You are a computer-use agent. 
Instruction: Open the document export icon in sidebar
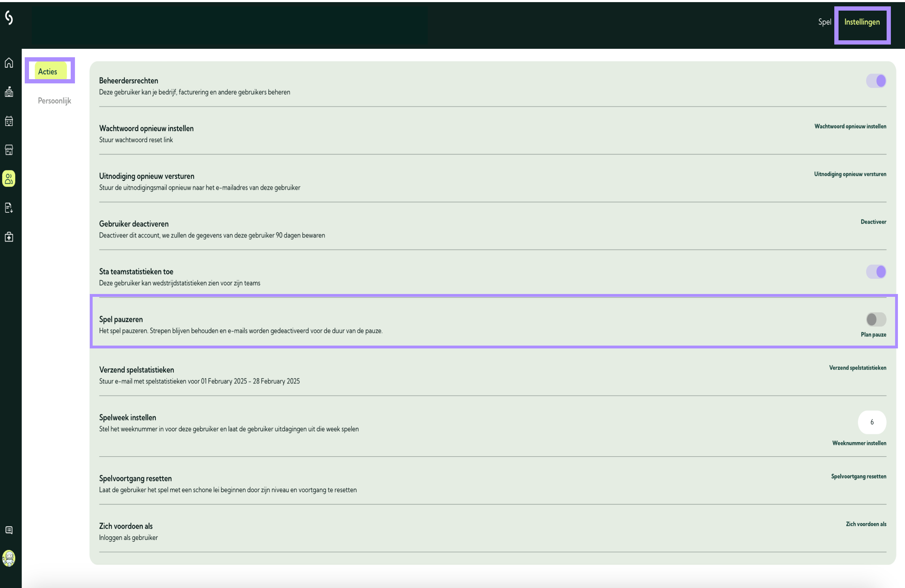tap(9, 208)
